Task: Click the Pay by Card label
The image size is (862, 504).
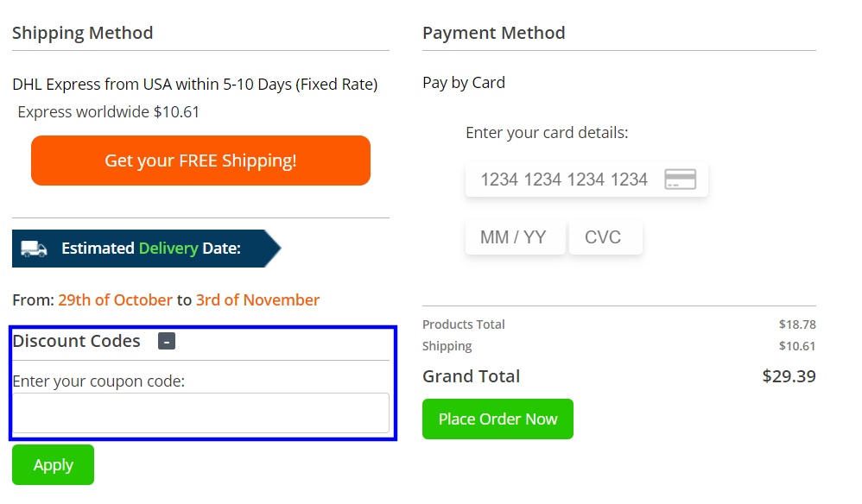Action: (464, 83)
